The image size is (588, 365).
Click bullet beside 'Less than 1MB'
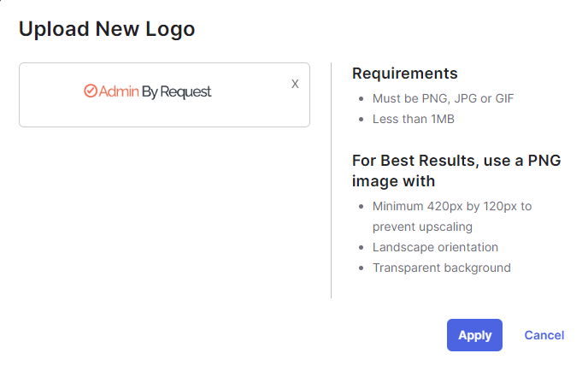pos(362,120)
